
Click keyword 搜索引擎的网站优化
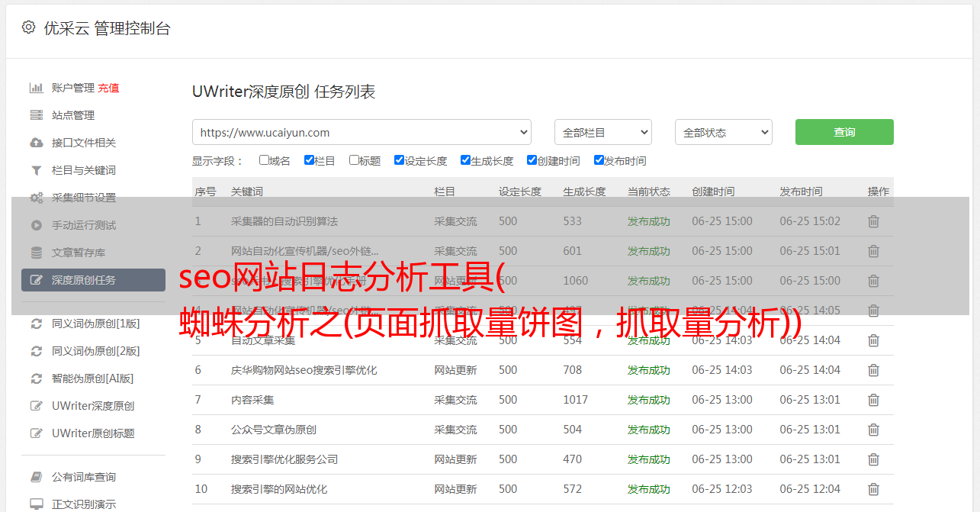(279, 489)
